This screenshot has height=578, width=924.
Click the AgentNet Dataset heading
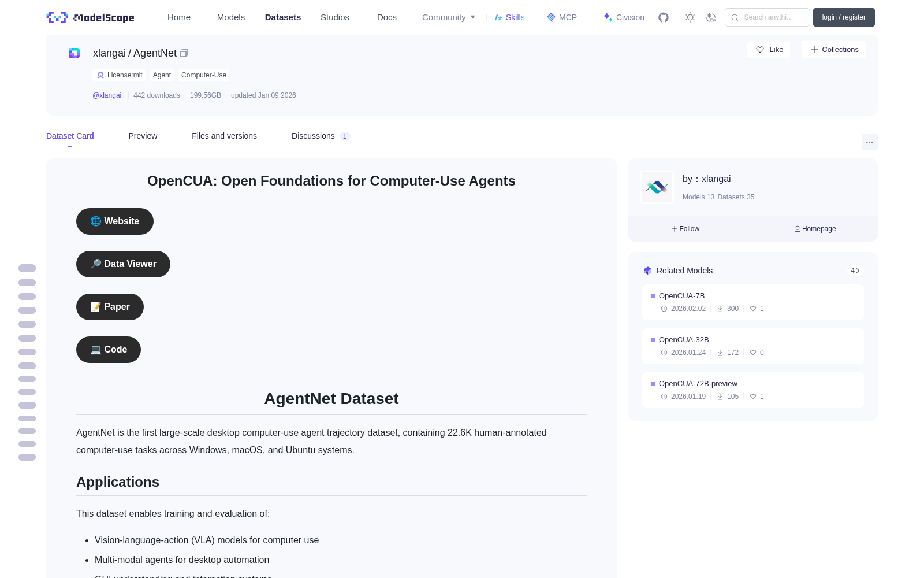[x=331, y=399]
